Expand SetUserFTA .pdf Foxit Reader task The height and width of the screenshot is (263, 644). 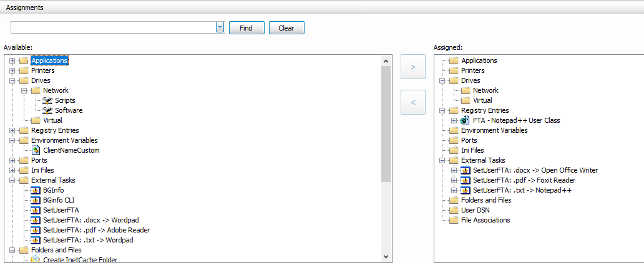point(454,181)
